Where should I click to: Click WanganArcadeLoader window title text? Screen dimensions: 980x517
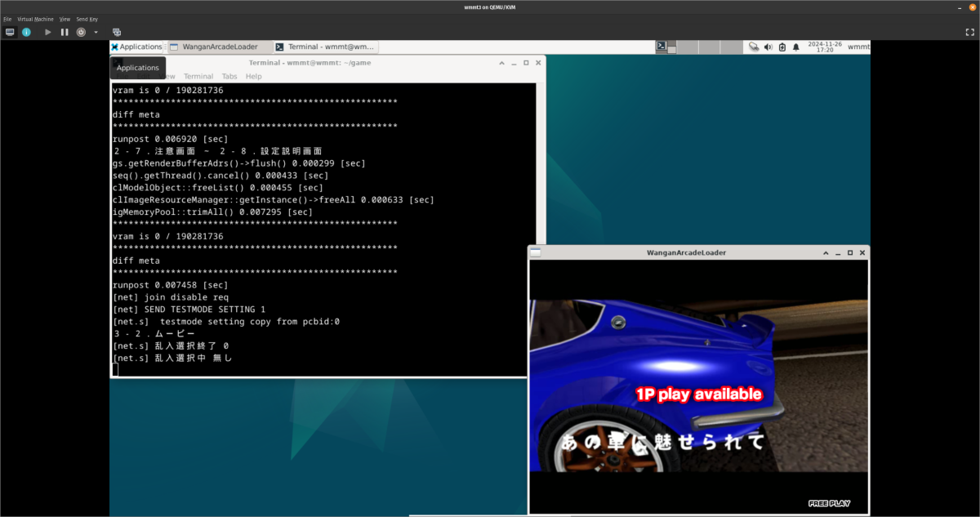[x=686, y=252]
